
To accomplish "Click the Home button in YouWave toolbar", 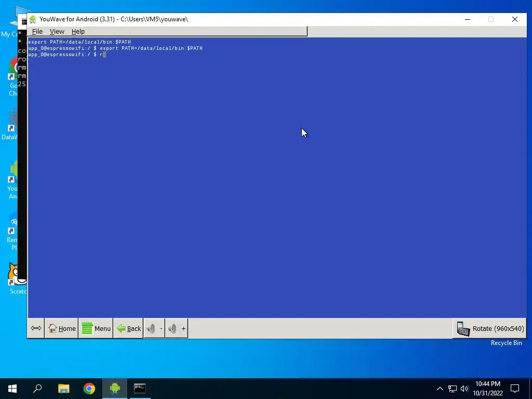I will click(62, 328).
